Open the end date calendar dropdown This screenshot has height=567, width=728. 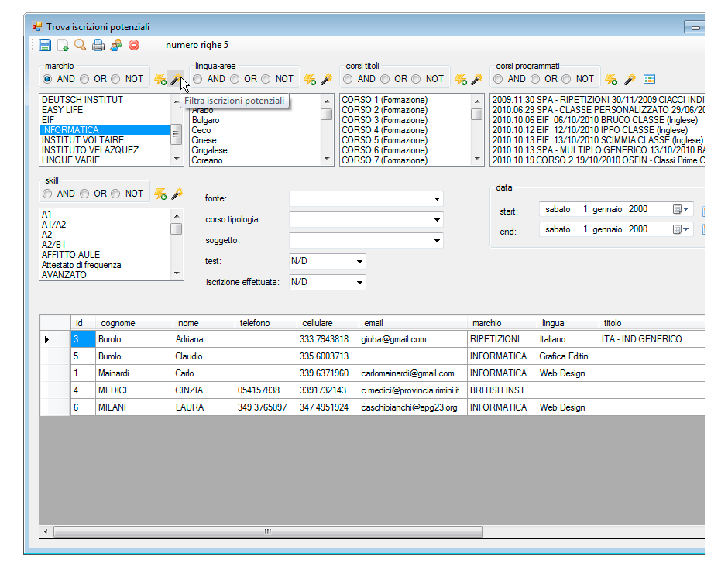[681, 229]
